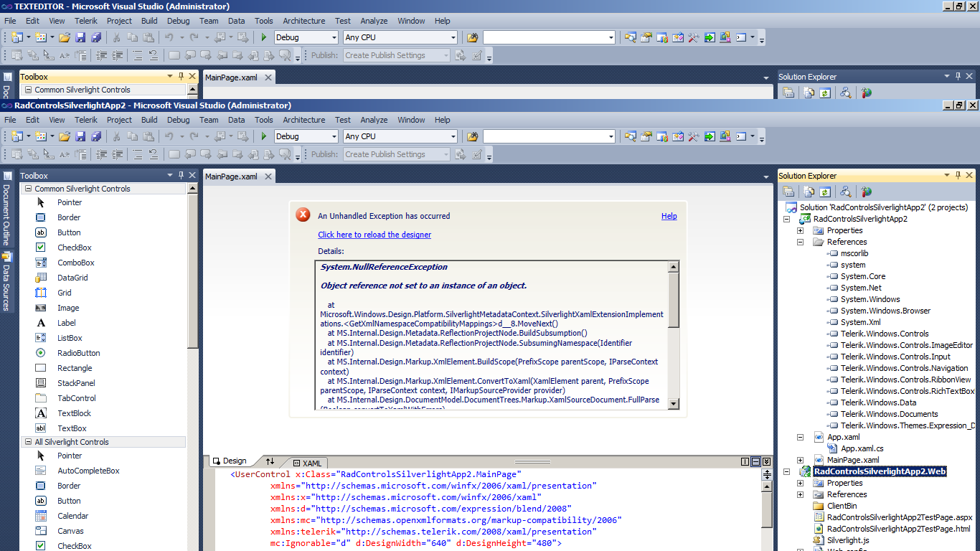Open the Data Sources side tab
This screenshot has height=551, width=980.
click(x=6, y=281)
